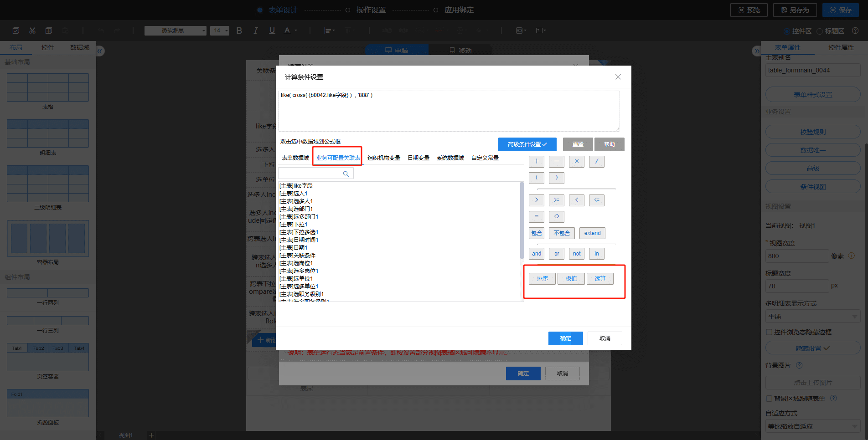Switch to 日期变量 tab
This screenshot has width=868, height=440.
pos(418,158)
